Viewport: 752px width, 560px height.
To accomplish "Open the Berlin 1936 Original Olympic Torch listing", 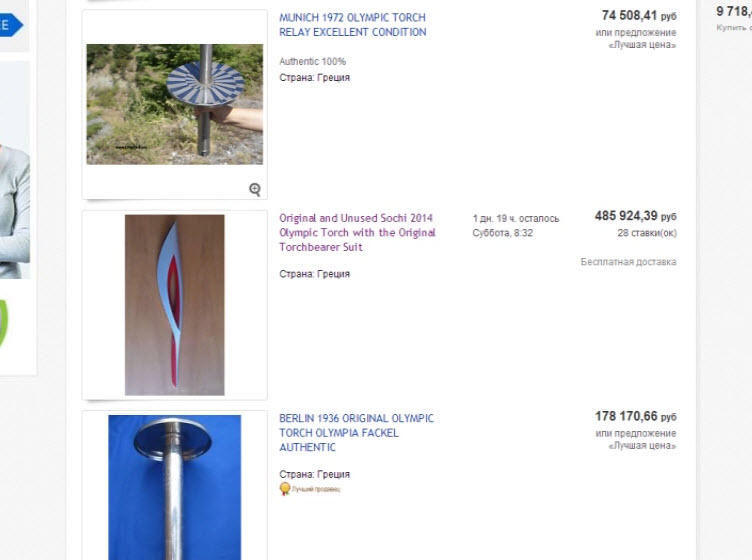I will point(356,432).
